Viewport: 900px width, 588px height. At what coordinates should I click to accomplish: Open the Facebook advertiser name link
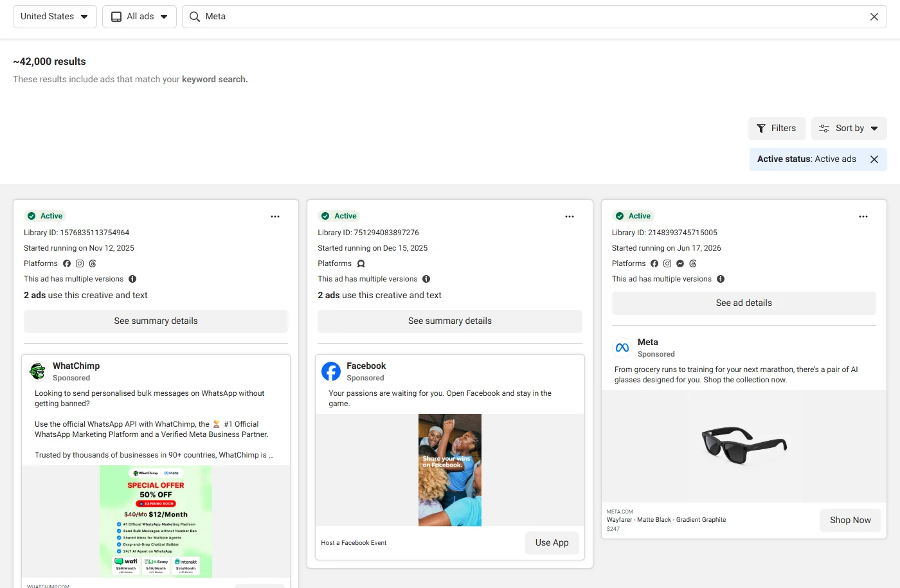click(366, 366)
